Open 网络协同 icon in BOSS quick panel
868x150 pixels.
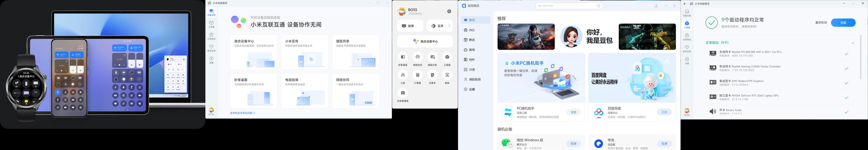coord(417,57)
